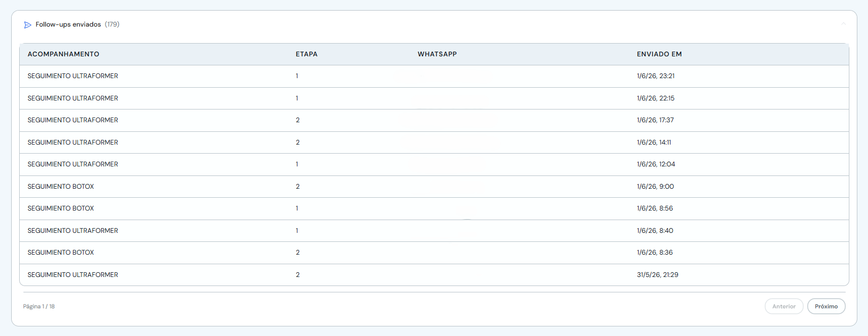Click the date 1/6/26, 8:36
The height and width of the screenshot is (336, 868).
[655, 253]
